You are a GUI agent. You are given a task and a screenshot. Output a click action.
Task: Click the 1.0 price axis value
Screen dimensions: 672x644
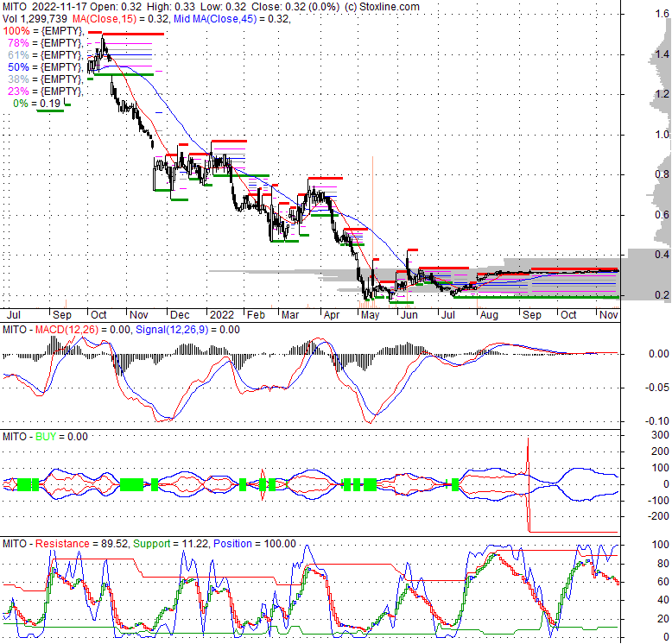pos(662,135)
